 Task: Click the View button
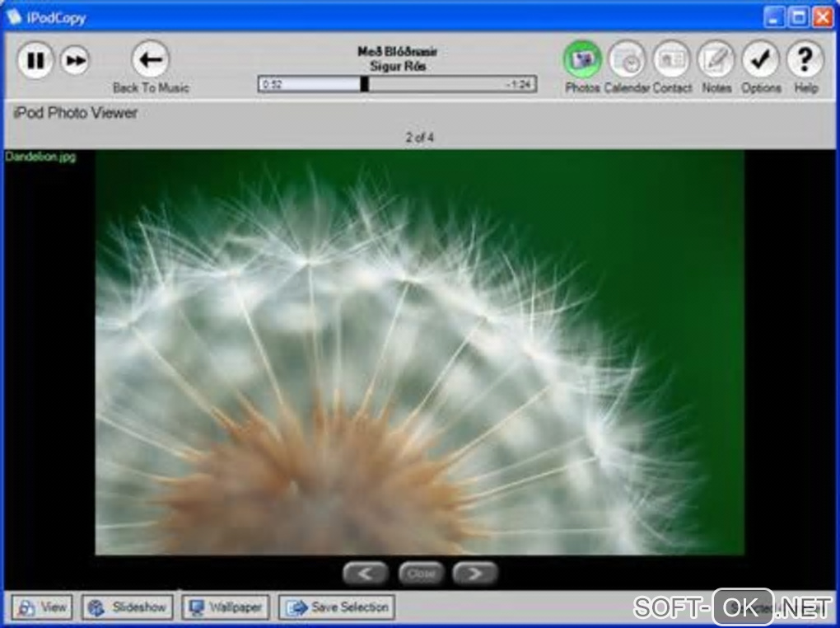point(42,607)
